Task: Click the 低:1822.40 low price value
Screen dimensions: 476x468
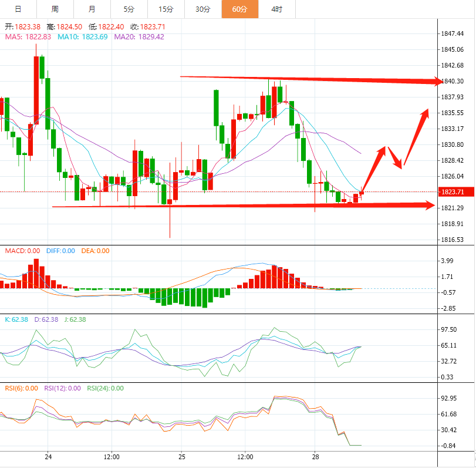Action: coord(106,27)
